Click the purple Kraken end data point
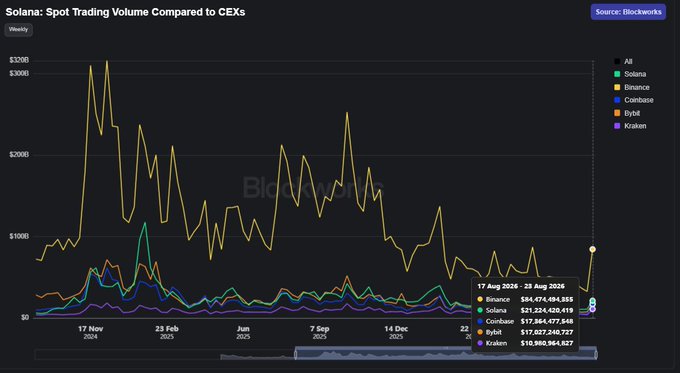This screenshot has width=680, height=373. click(592, 309)
